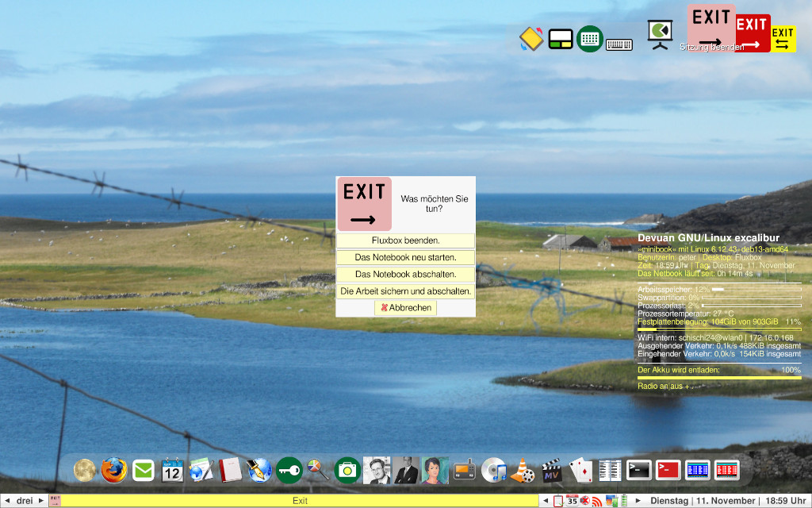Screen dimensions: 812x508
Task: Unmute the crossed-out speaker in the tray
Action: click(x=585, y=500)
